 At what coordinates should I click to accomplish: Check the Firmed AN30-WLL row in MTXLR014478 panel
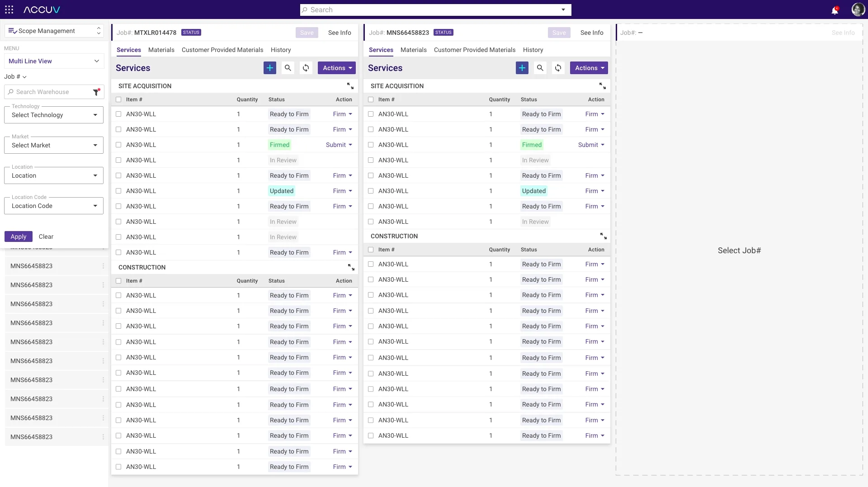point(118,145)
